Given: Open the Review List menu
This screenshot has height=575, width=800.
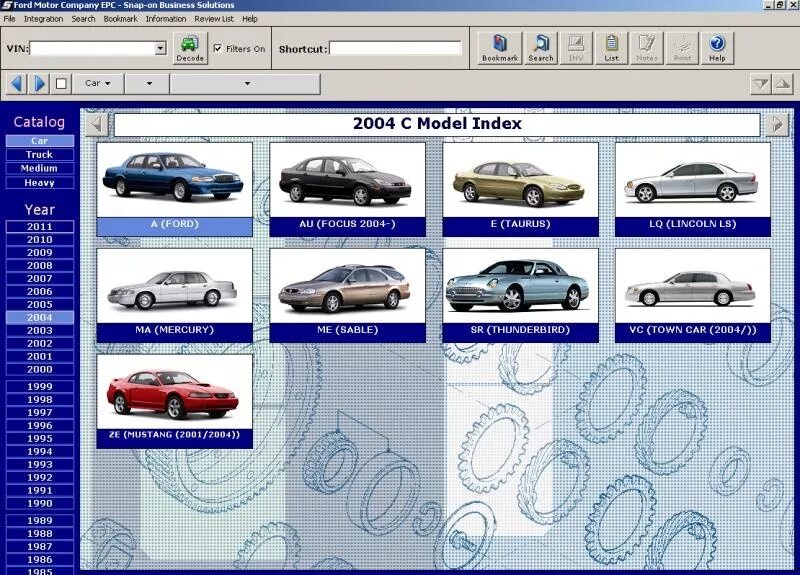Looking at the screenshot, I should 214,19.
